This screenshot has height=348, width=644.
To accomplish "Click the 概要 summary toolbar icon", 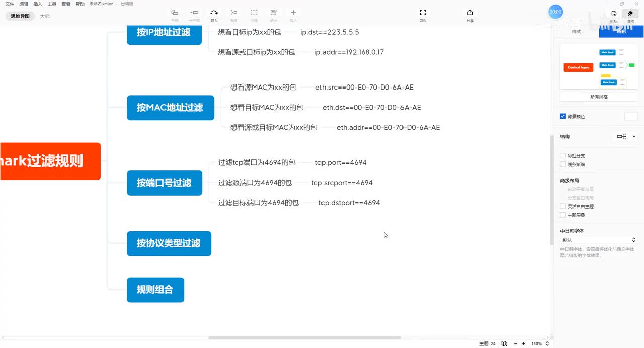I will (x=234, y=13).
